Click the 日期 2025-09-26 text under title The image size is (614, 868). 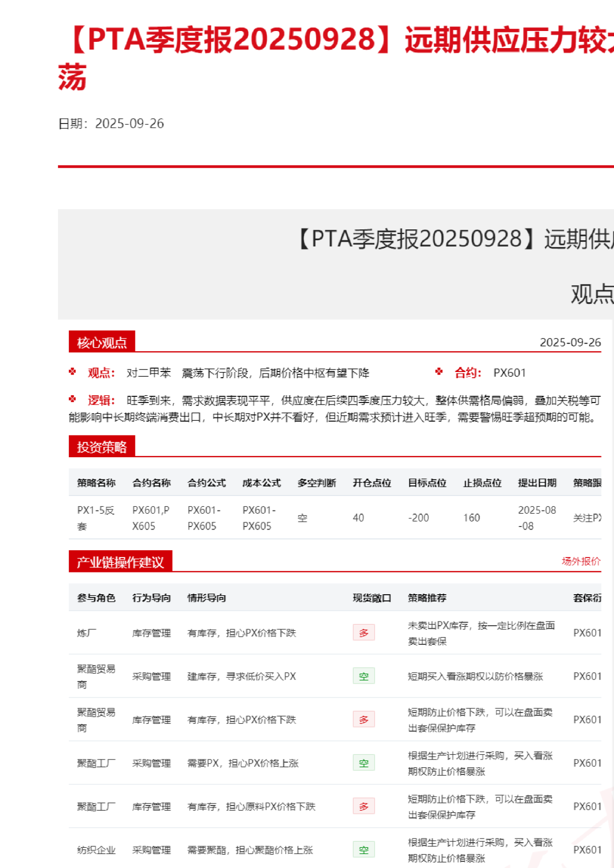click(111, 123)
